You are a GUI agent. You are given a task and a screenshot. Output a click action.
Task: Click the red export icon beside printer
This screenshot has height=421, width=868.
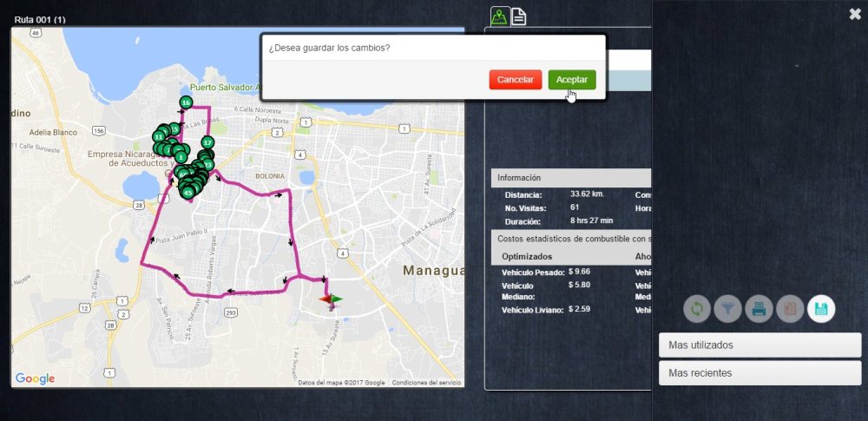(790, 309)
